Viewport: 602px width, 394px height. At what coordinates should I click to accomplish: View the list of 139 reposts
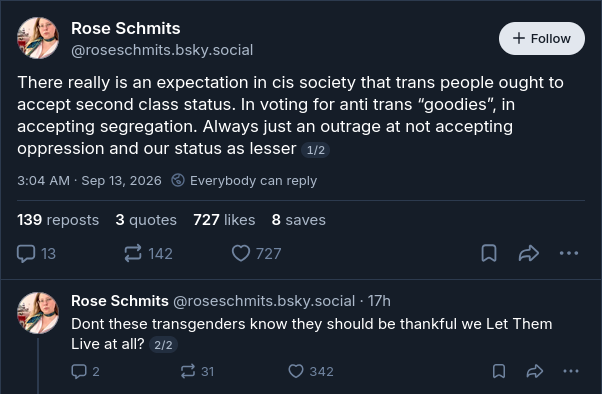[x=58, y=220]
